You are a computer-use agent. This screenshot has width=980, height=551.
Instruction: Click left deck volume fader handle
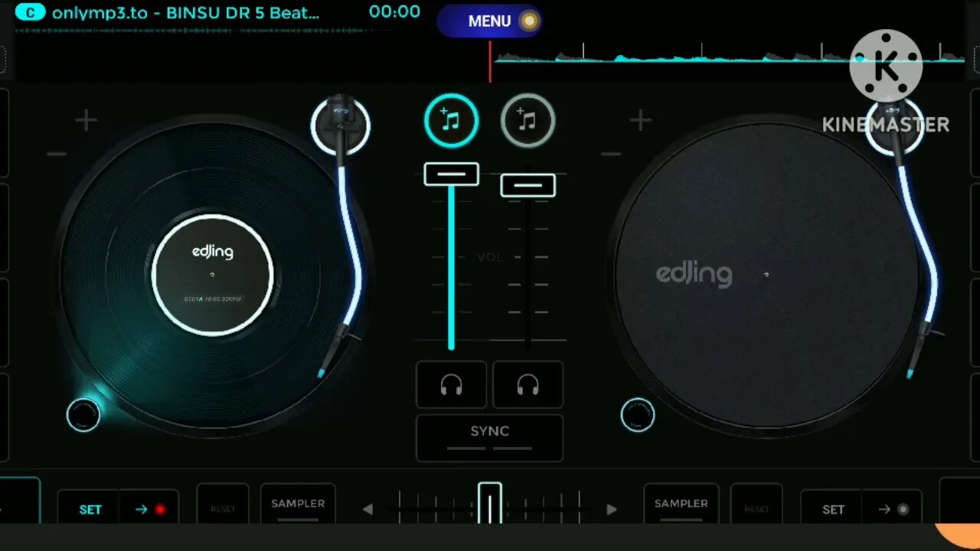[x=451, y=174]
